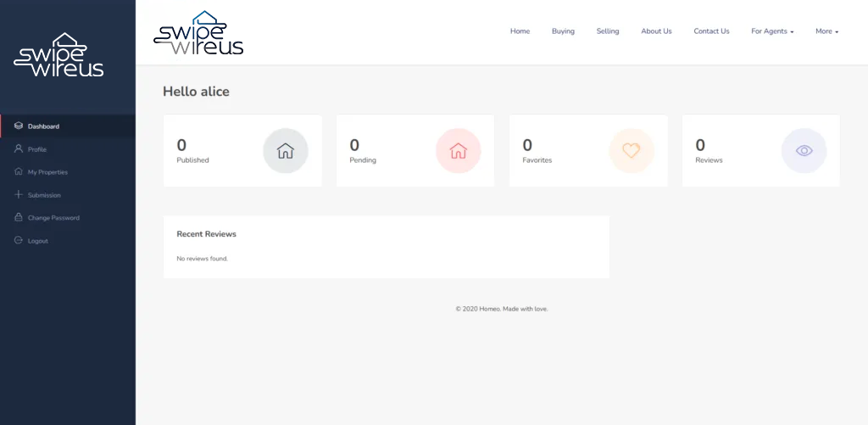The width and height of the screenshot is (868, 425).
Task: Click the pink house icon on Pending card
Action: tap(459, 151)
